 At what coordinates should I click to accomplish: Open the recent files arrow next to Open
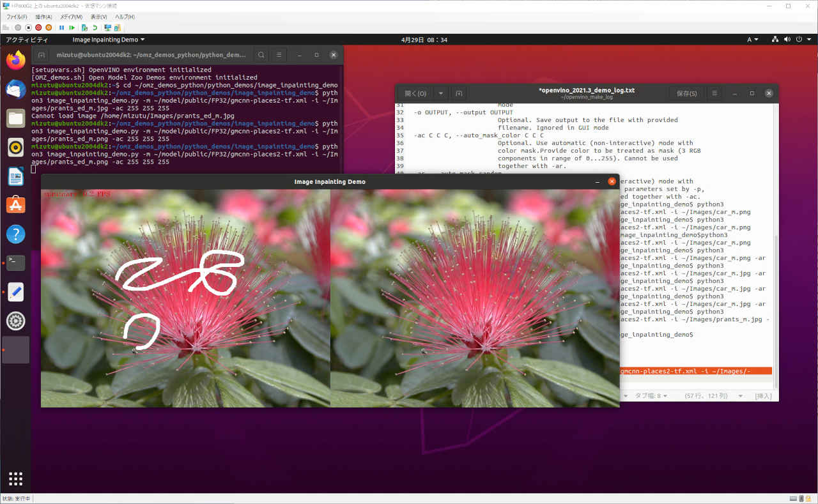click(x=441, y=93)
